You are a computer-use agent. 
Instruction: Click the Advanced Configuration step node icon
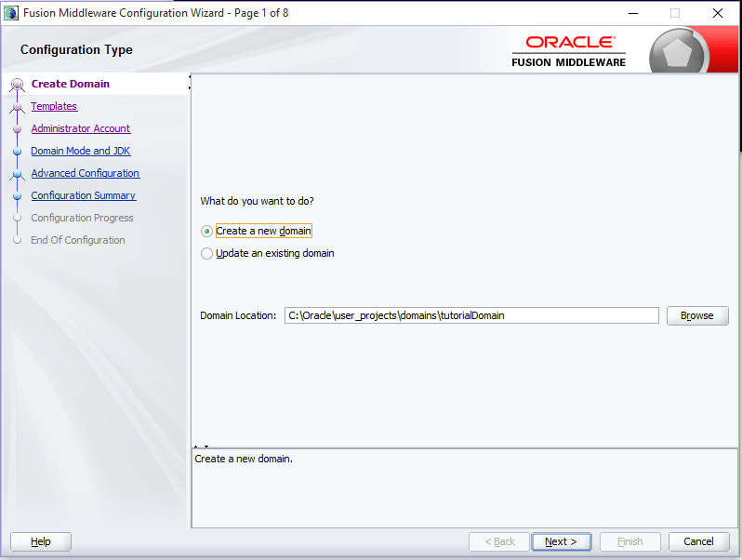coord(17,174)
